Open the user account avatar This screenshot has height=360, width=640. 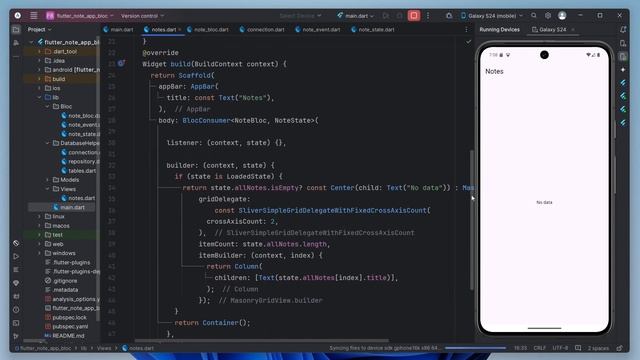coord(562,16)
